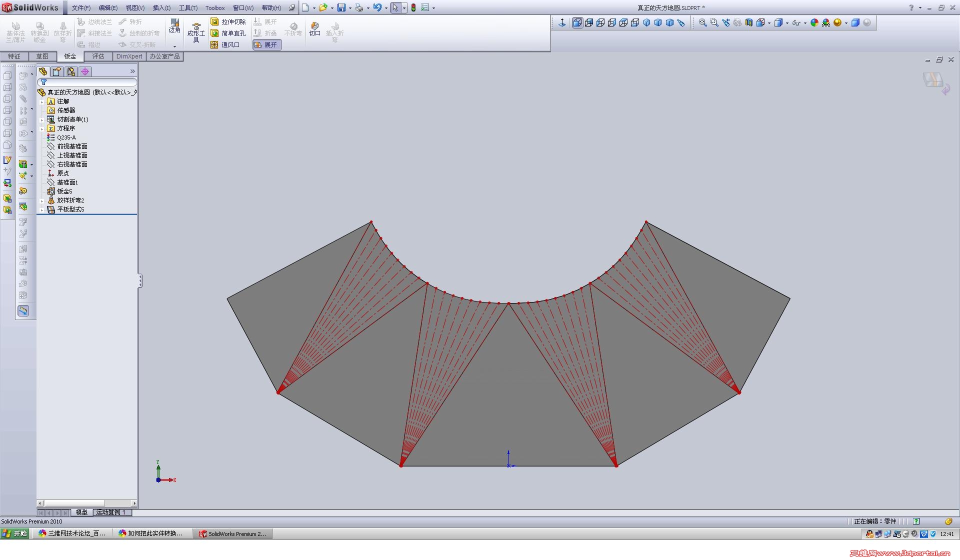Click the 运动算例 1 bottom tab
Image resolution: width=960 pixels, height=560 pixels.
(111, 512)
